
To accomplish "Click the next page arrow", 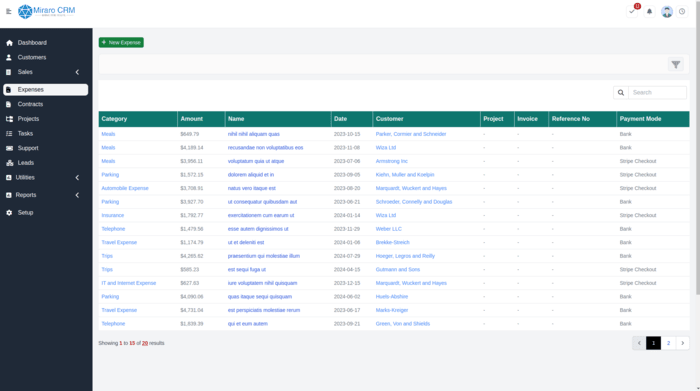I will point(683,343).
